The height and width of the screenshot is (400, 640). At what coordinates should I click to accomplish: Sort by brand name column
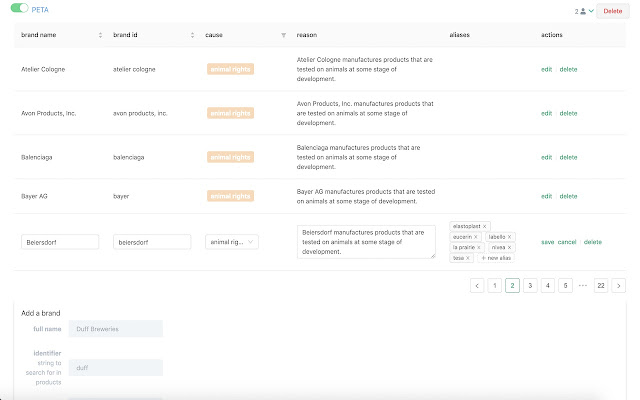point(100,35)
